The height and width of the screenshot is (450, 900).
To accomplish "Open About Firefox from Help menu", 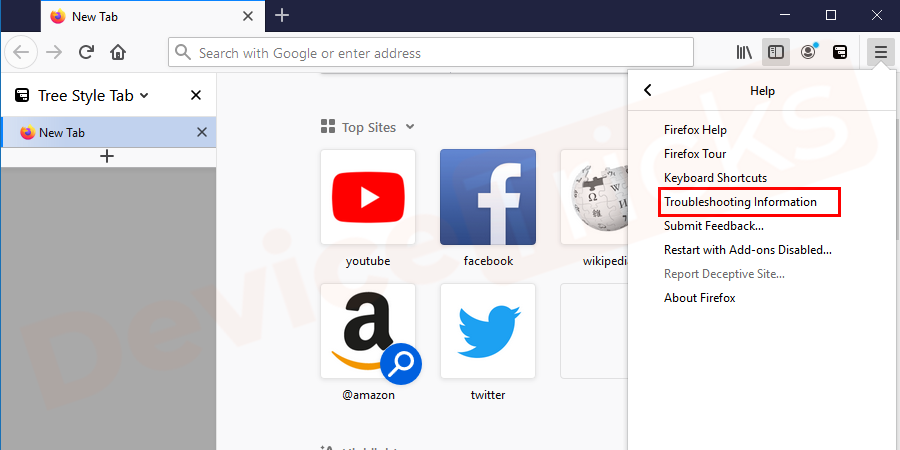I will (x=700, y=298).
